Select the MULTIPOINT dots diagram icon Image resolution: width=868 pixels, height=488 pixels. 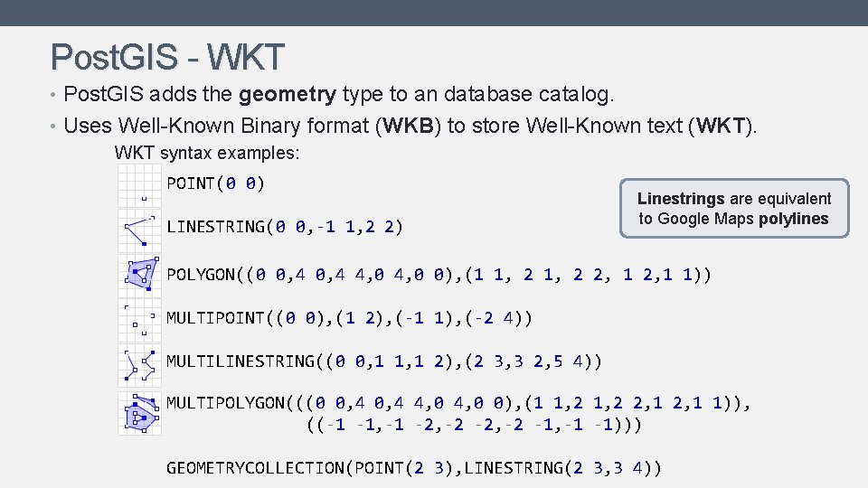click(139, 318)
